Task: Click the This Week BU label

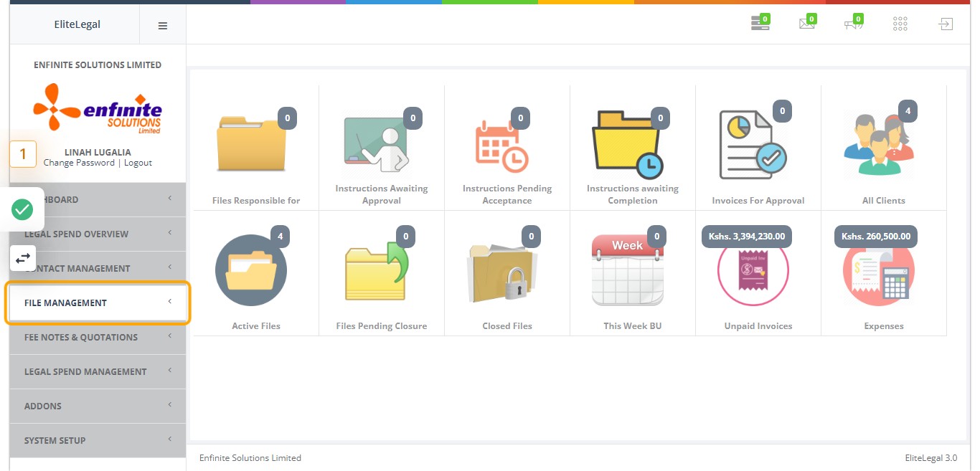Action: pos(633,326)
